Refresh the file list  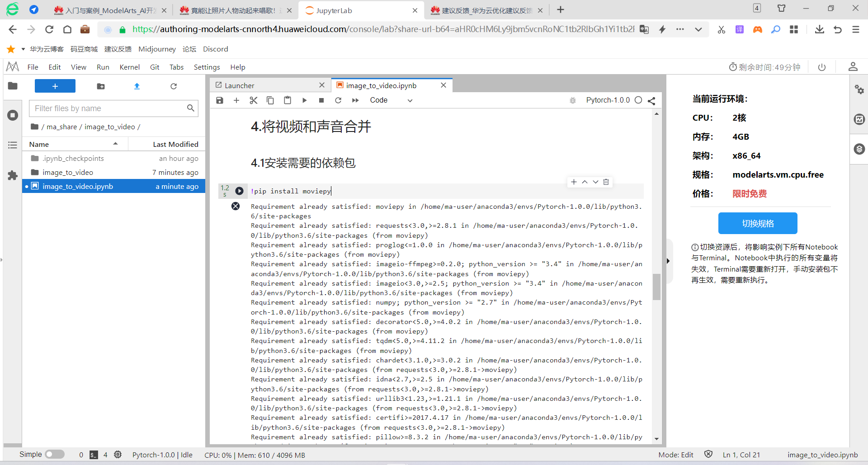tap(174, 86)
